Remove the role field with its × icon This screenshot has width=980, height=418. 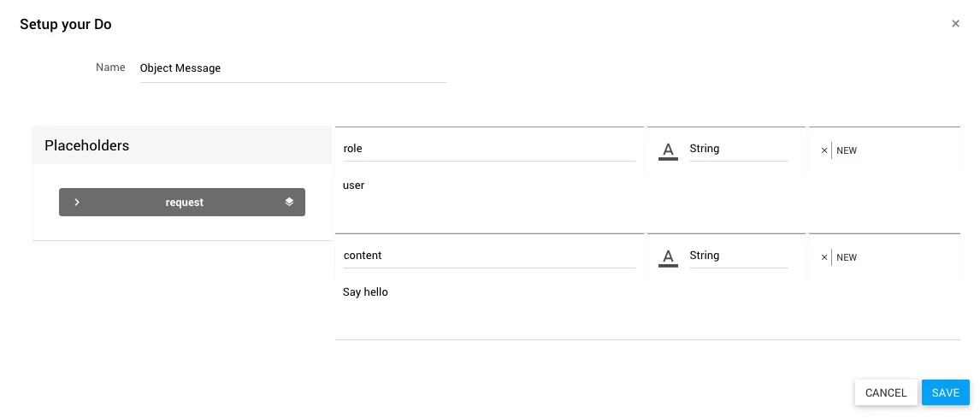824,150
